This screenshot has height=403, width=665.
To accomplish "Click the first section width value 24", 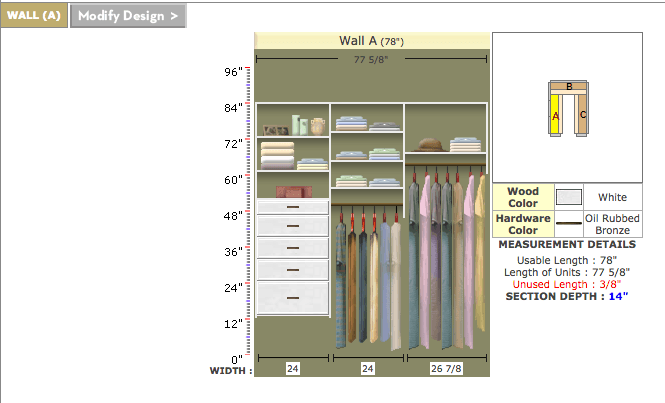I will click(x=293, y=368).
